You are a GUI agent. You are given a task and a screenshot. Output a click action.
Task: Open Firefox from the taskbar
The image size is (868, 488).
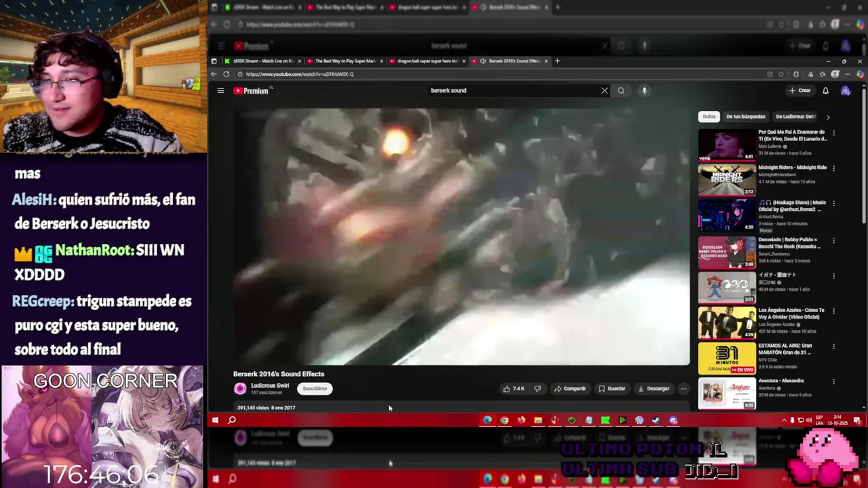(521, 420)
